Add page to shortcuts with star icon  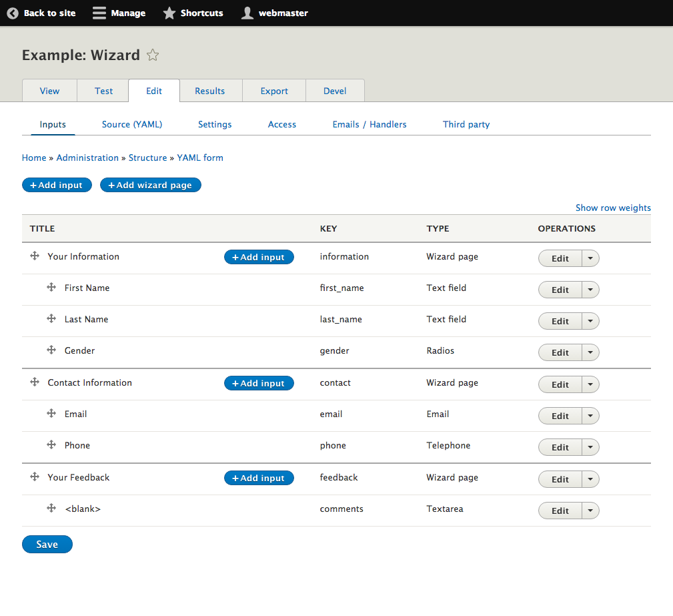(x=153, y=55)
